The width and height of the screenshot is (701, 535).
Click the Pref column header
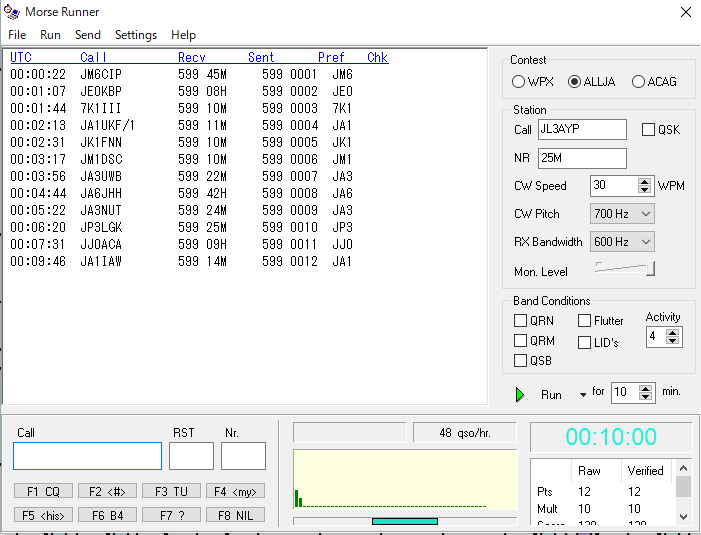[331, 57]
